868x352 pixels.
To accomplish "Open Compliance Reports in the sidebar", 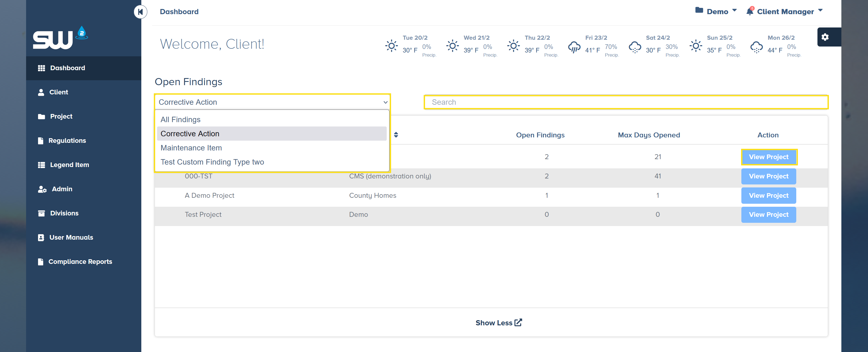I will [80, 262].
